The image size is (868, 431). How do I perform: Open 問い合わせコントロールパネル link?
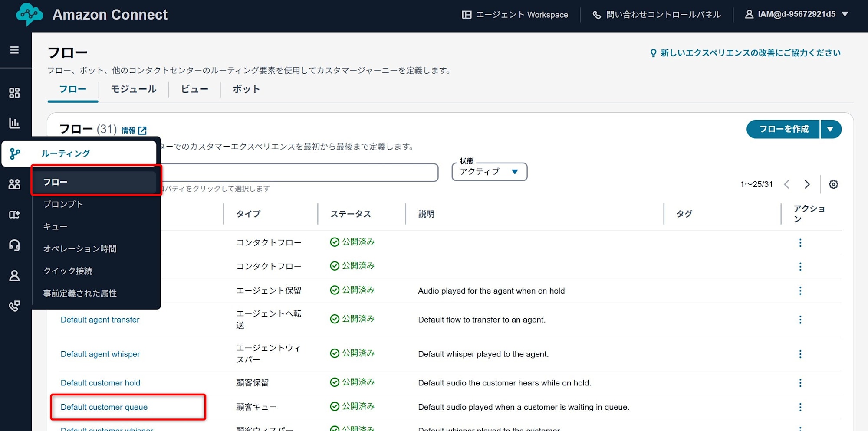657,15
